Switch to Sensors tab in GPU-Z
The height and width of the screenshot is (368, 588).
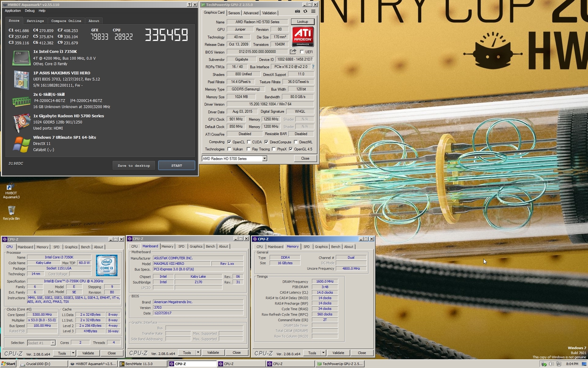(234, 13)
